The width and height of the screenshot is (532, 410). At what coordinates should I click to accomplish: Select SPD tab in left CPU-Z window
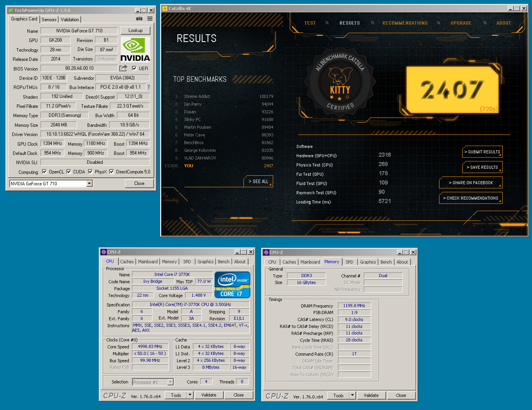coord(187,262)
